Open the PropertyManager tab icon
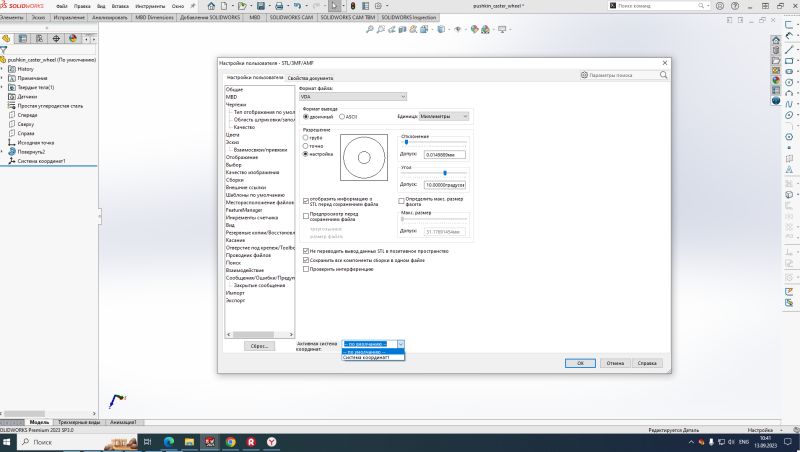The height and width of the screenshot is (452, 800). 23,39
